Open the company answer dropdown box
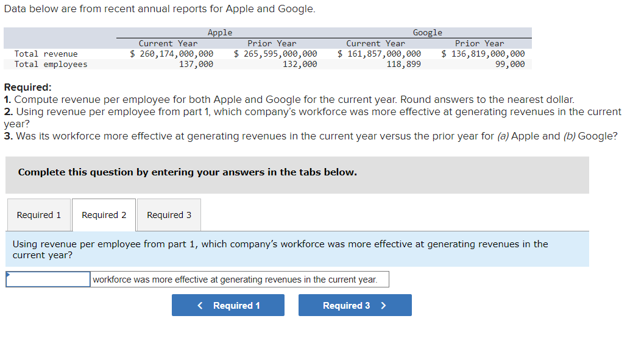The width and height of the screenshot is (644, 352). (48, 279)
